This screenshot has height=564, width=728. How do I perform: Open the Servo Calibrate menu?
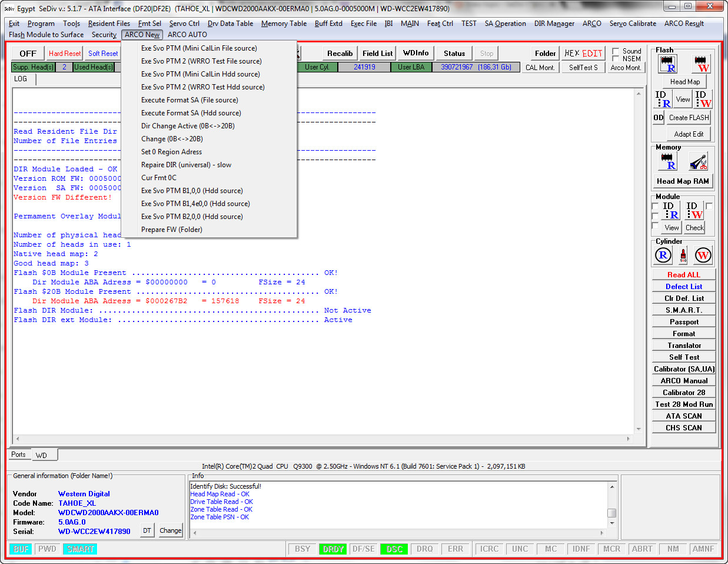[x=633, y=24]
